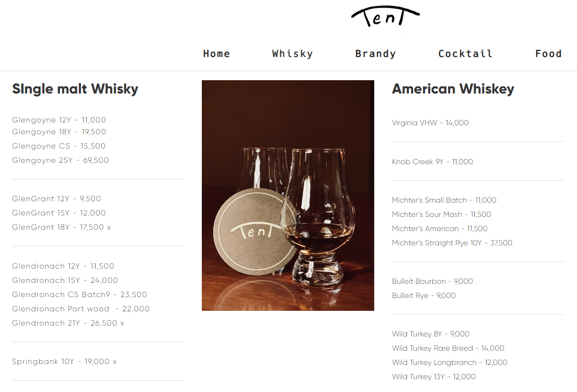Select Wild Turkey Rare Breed listing

point(448,348)
